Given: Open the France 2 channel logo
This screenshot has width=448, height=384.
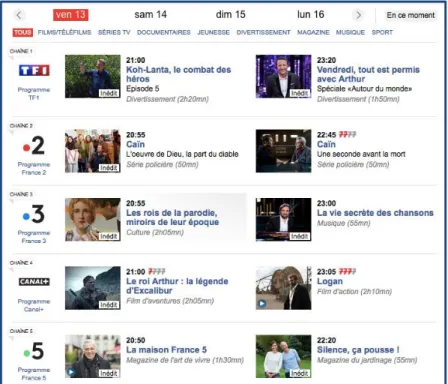Looking at the screenshot, I should click(x=34, y=146).
